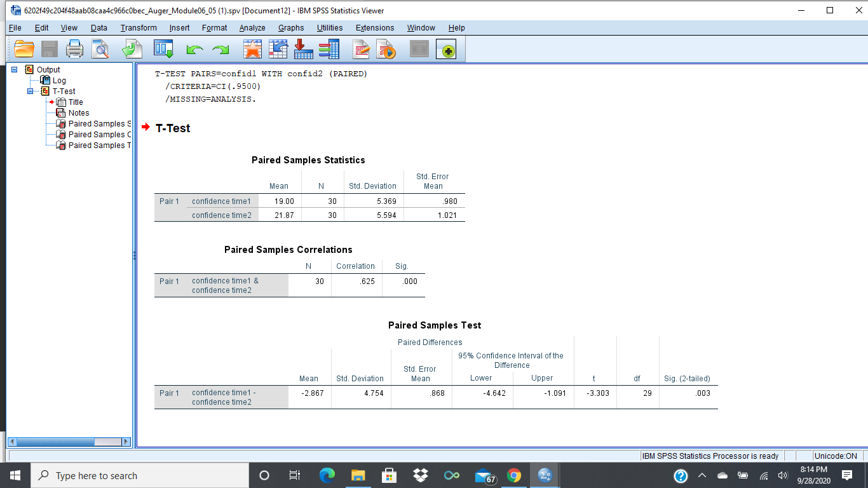868x488 pixels.
Task: Click the Goto Variable toolbar icon
Action: point(302,49)
